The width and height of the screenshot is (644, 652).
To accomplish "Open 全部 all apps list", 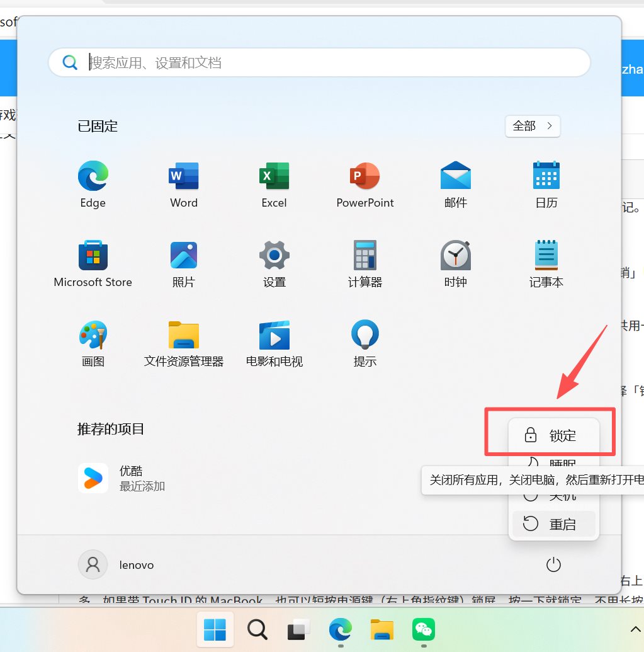I will click(533, 126).
